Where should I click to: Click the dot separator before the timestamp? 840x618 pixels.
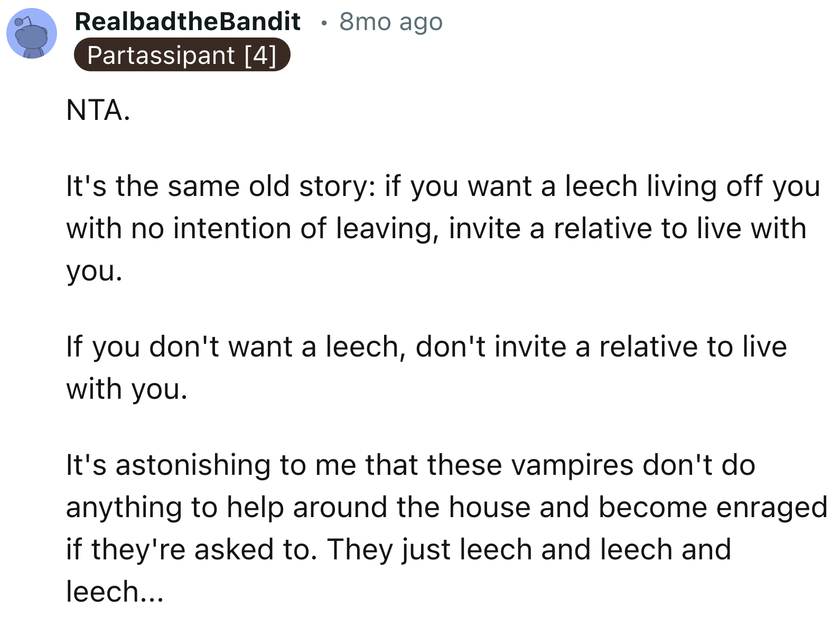(324, 23)
